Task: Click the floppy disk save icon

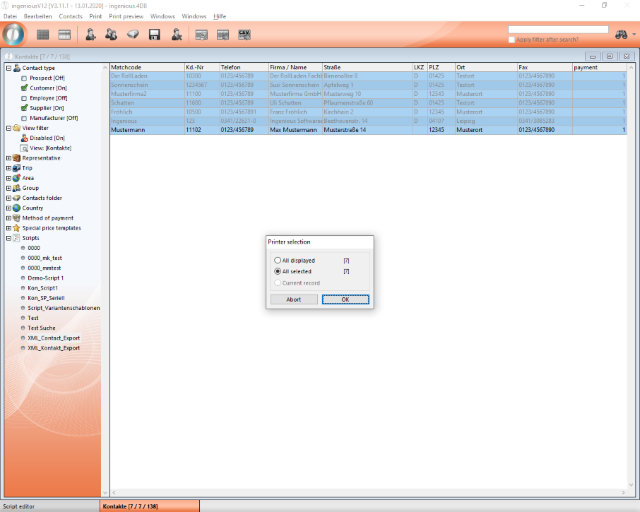Action: click(154, 35)
